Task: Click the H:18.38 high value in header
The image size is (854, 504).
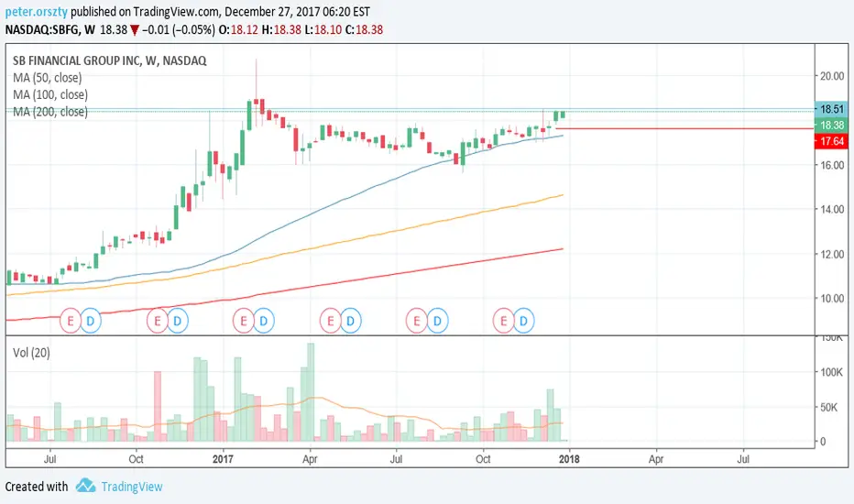Action: 280,29
